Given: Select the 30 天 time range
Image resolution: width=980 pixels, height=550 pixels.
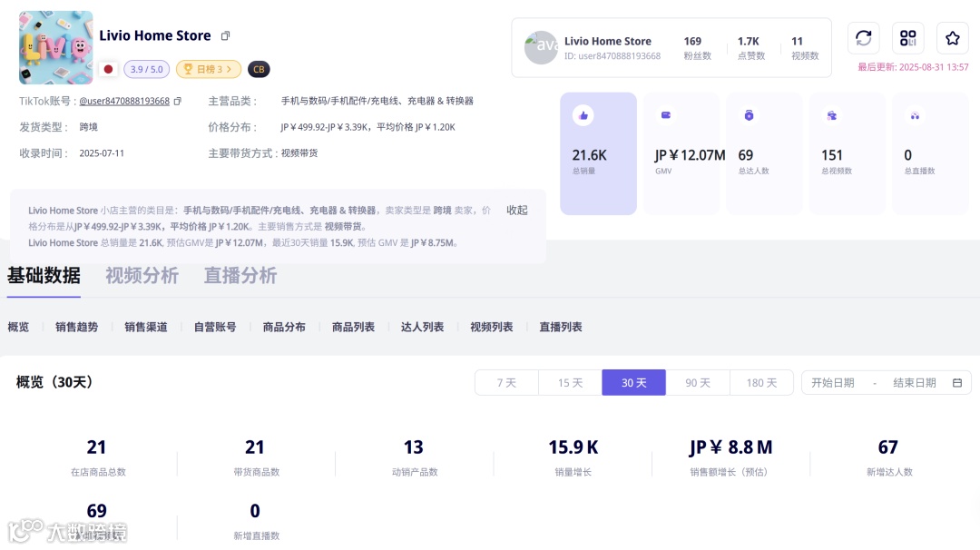Looking at the screenshot, I should point(633,382).
